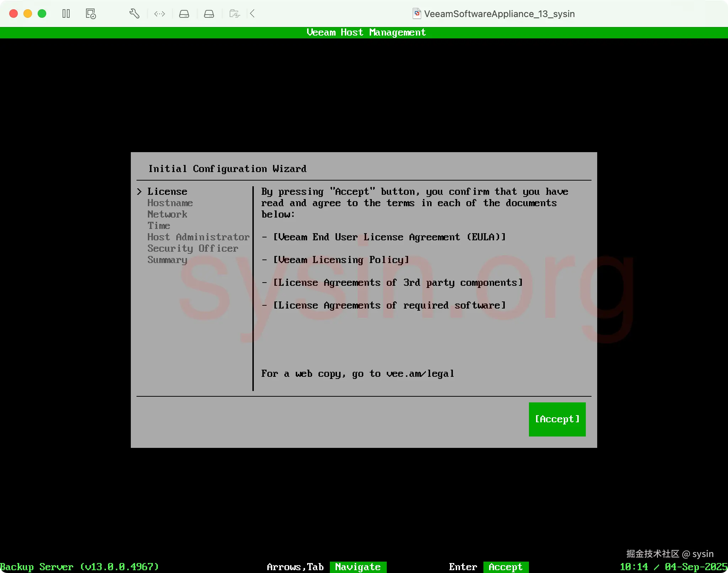Open License Agreements of 3rd party components

398,283
